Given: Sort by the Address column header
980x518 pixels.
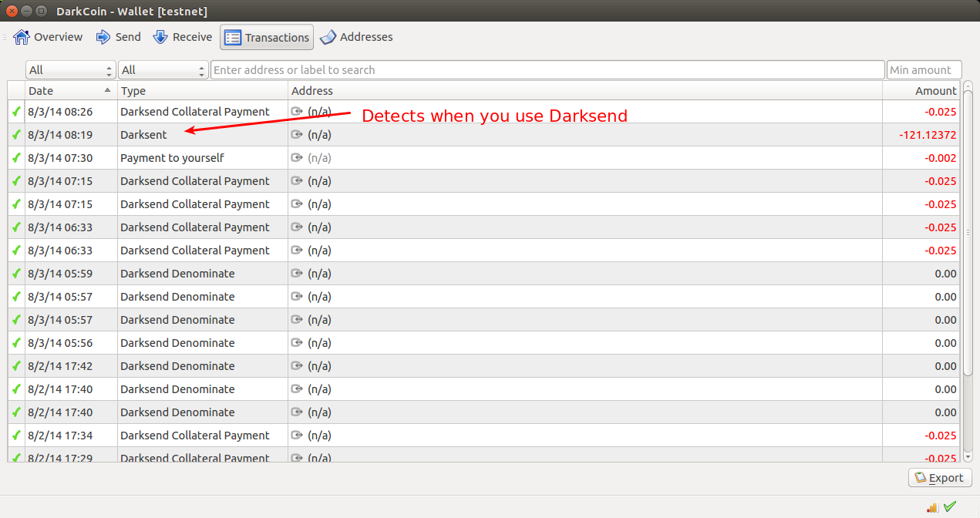Looking at the screenshot, I should coord(585,91).
